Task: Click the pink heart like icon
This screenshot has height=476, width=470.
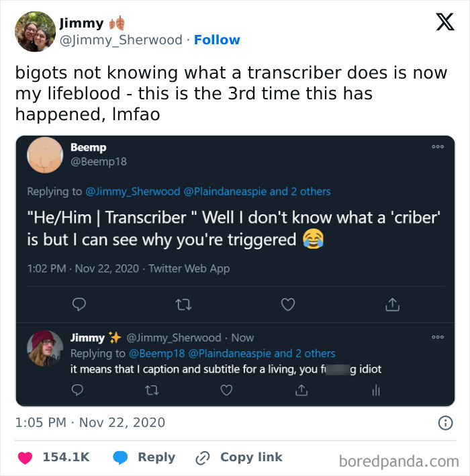Action: click(x=26, y=458)
